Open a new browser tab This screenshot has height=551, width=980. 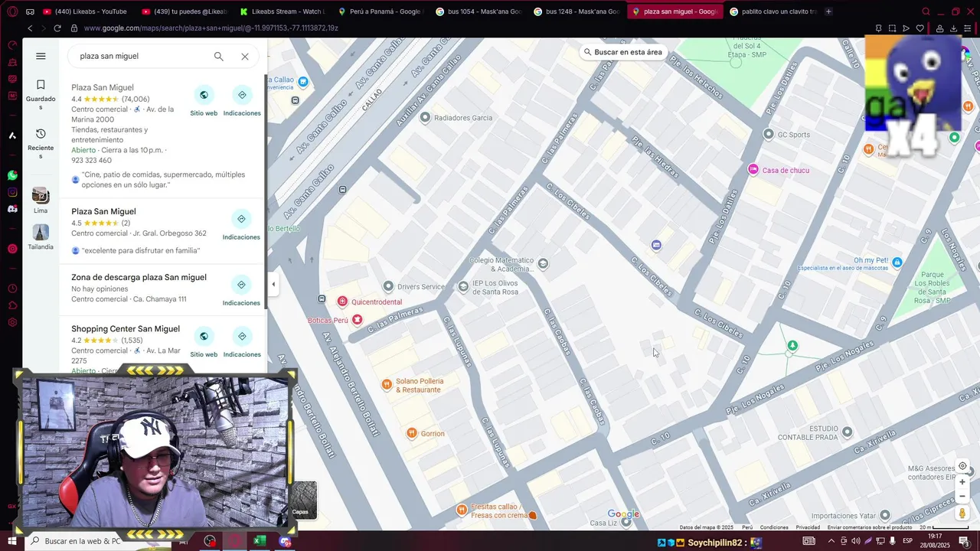click(x=828, y=11)
